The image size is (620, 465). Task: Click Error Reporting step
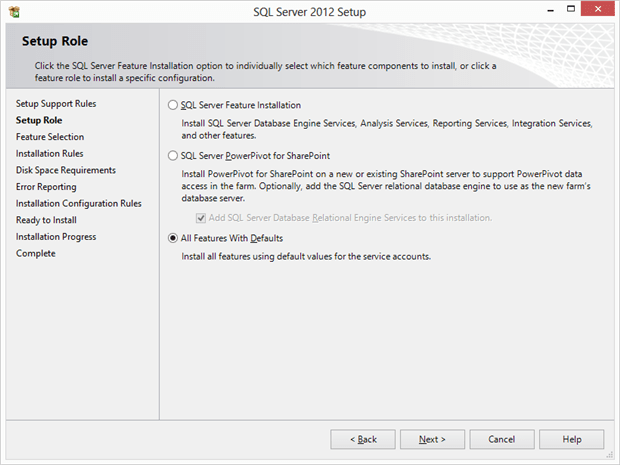[x=46, y=187]
